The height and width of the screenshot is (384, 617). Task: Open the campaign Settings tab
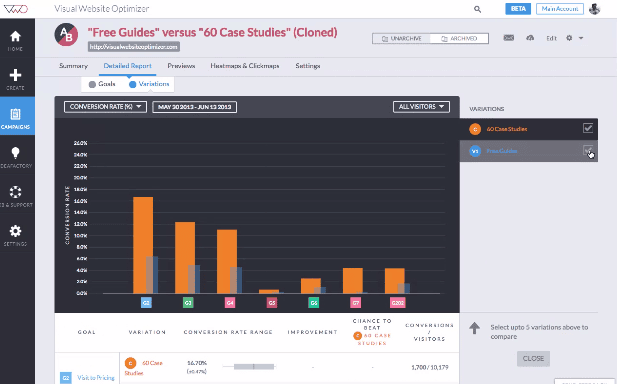(x=308, y=66)
